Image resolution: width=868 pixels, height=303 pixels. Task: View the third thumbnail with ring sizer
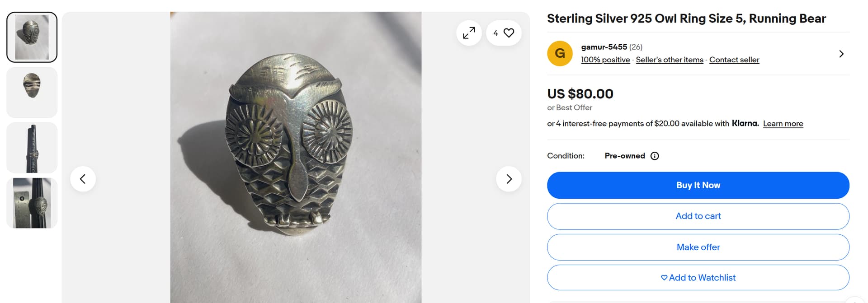[x=32, y=148]
